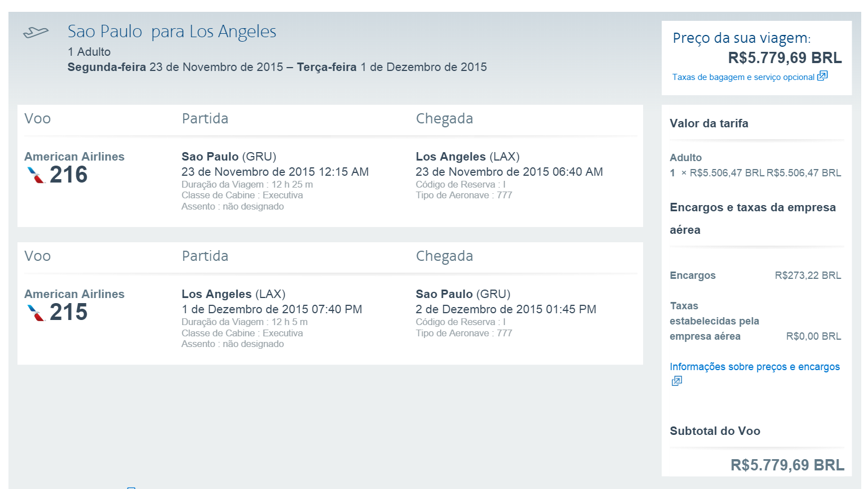
Task: Click 'Los Angeles (LAX)' arrival of flight 216
Action: point(468,157)
